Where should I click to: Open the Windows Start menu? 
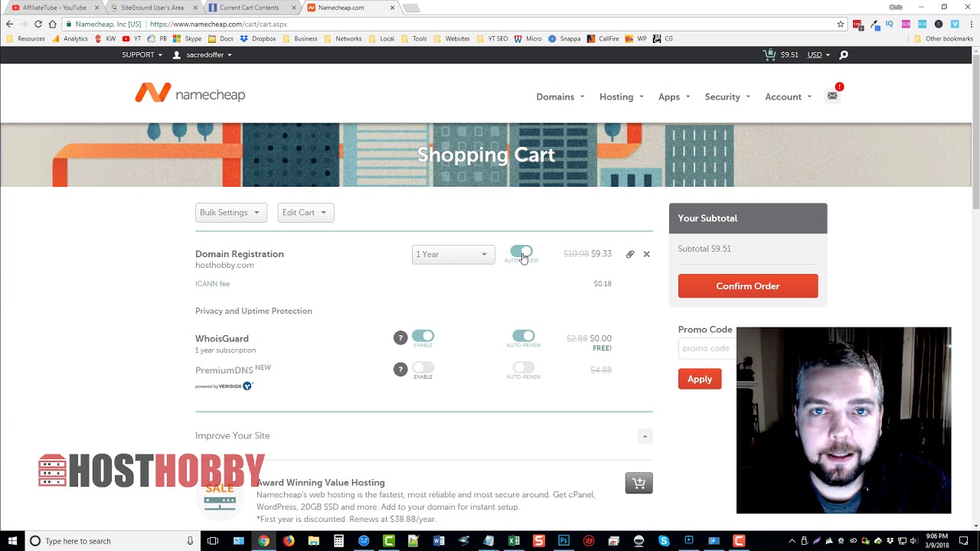point(12,541)
